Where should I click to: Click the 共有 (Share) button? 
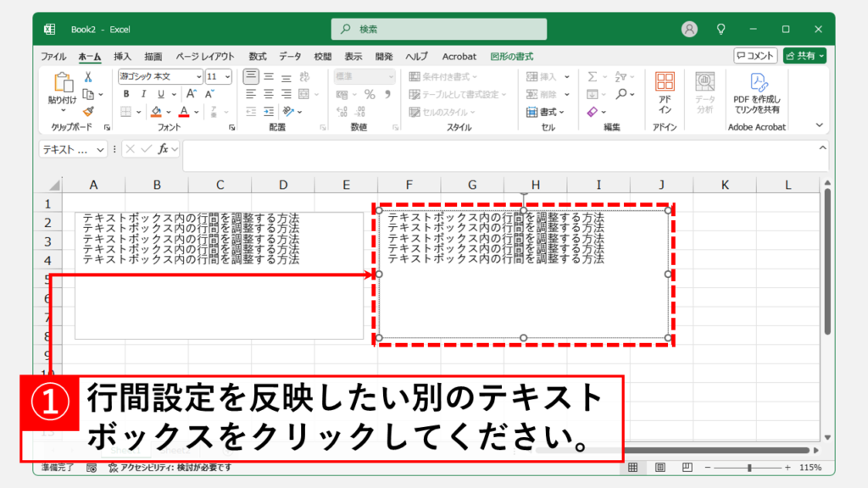pyautogui.click(x=804, y=55)
